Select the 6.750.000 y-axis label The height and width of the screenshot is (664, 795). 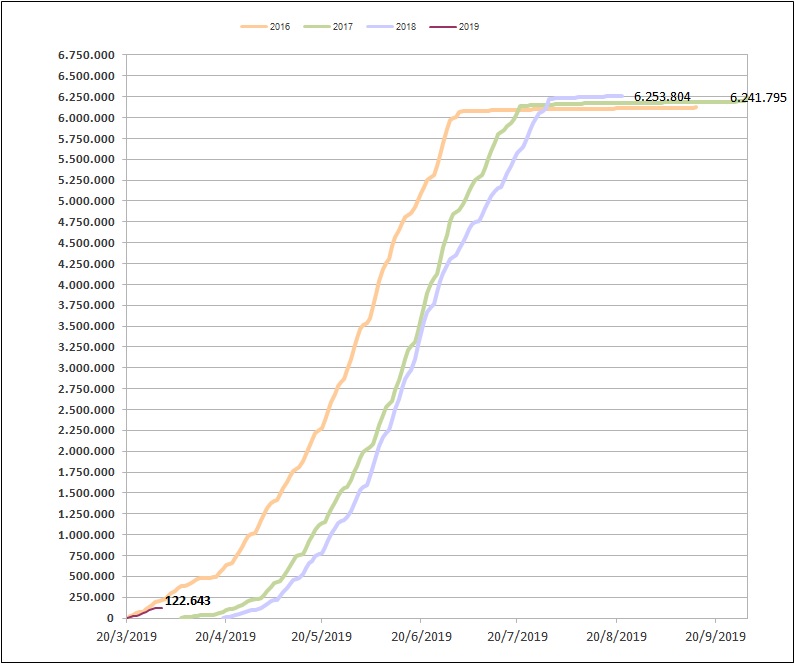pos(86,55)
